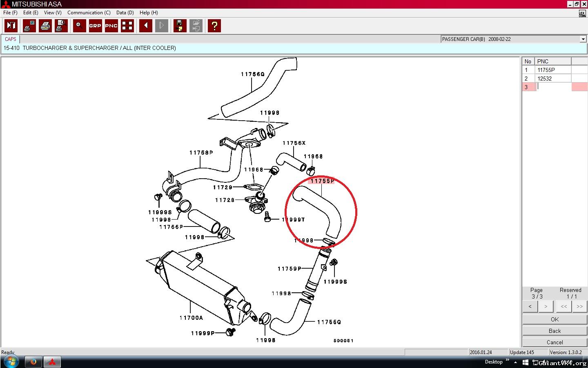Image resolution: width=588 pixels, height=368 pixels.
Task: Click the PNC toolbar button
Action: point(111,26)
